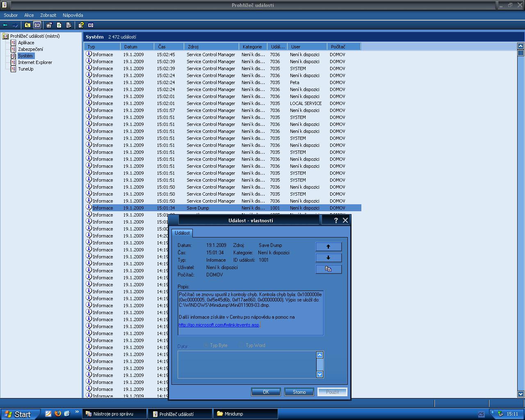Open the Zabezpečení log in the tree
This screenshot has height=420, width=525.
tap(30, 49)
